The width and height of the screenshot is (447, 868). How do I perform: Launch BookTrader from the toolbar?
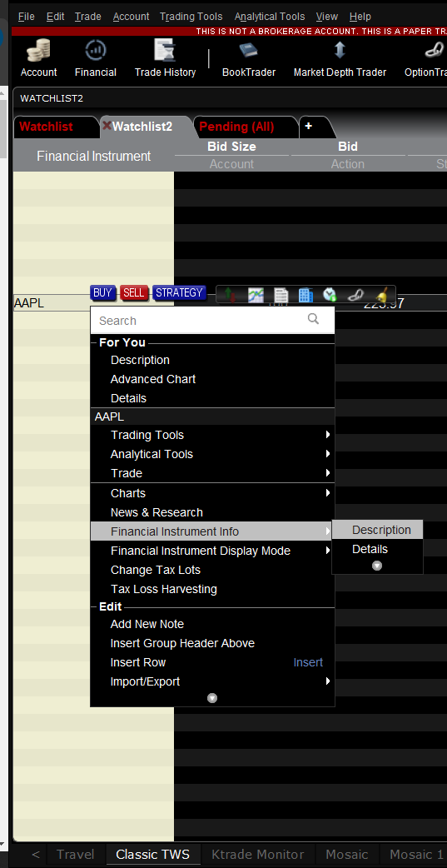click(248, 58)
